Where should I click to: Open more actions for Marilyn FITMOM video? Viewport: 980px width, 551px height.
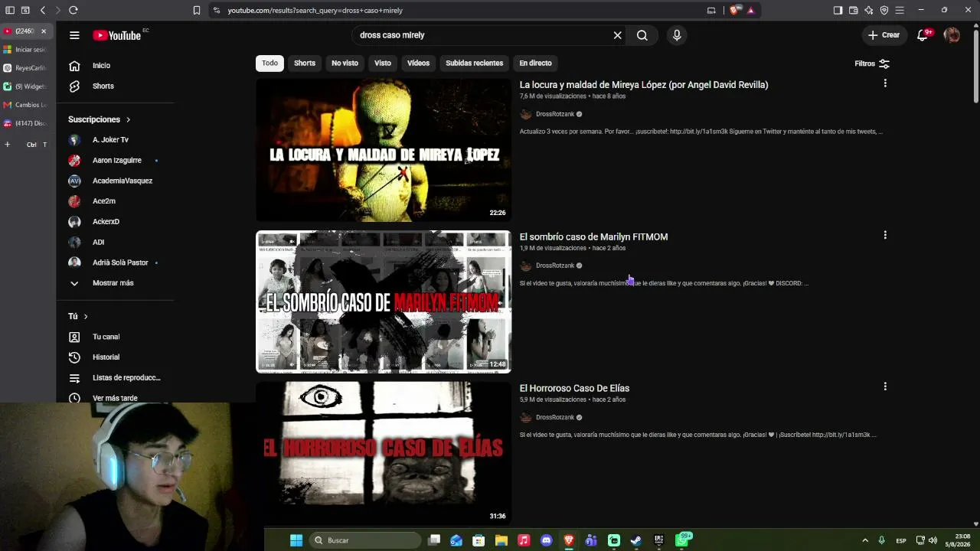[885, 235]
